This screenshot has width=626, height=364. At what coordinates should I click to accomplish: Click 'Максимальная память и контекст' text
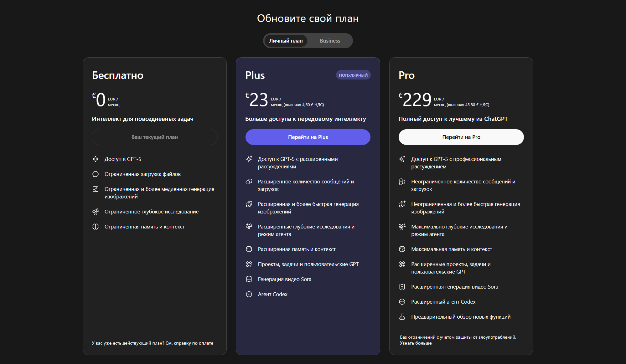click(x=452, y=249)
